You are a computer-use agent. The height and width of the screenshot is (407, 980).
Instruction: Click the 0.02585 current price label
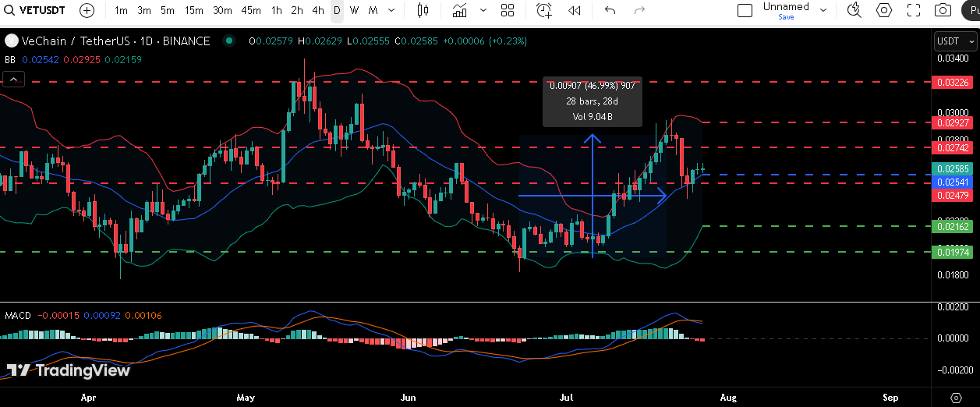(x=952, y=168)
